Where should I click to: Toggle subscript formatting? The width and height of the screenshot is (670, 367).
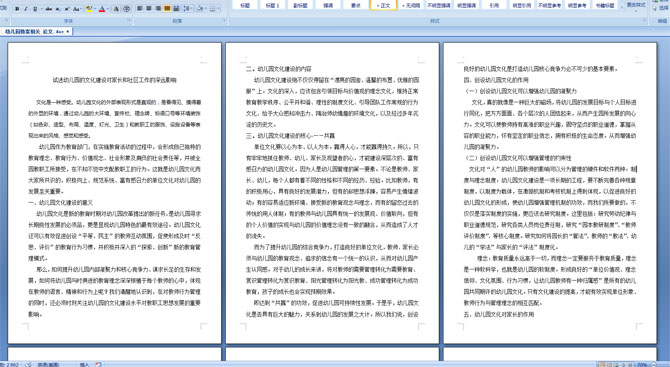point(58,9)
